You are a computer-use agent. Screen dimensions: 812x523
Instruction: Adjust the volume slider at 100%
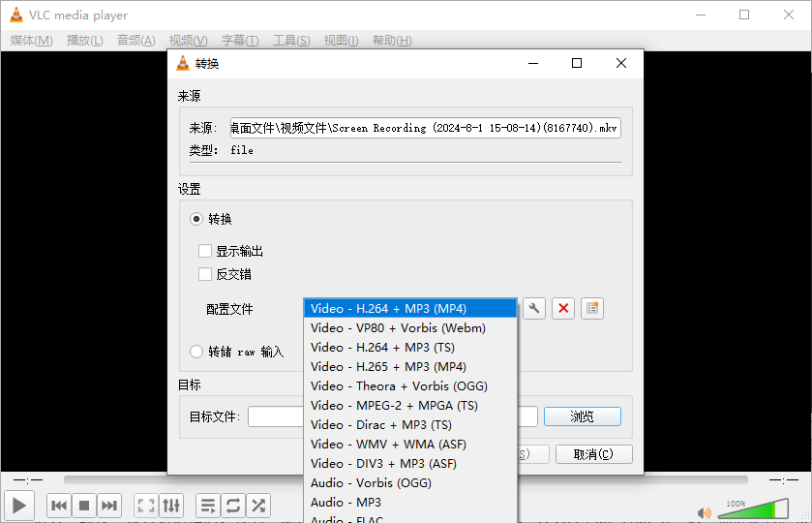pos(753,509)
